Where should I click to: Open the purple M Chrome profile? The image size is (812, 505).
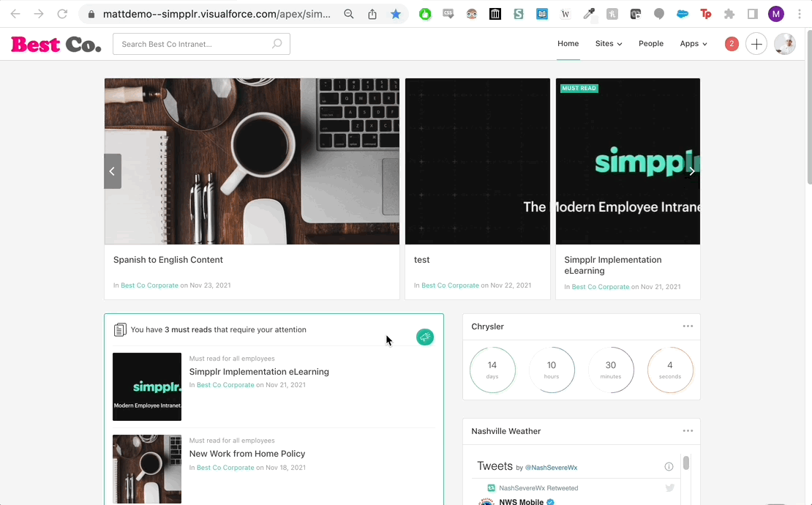tap(775, 15)
